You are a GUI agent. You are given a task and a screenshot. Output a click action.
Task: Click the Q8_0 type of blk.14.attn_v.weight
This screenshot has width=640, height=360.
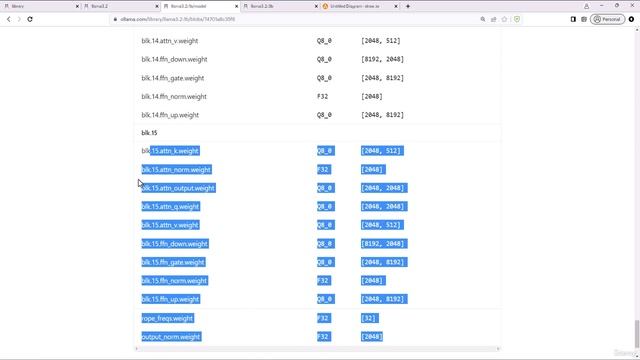[x=324, y=41]
